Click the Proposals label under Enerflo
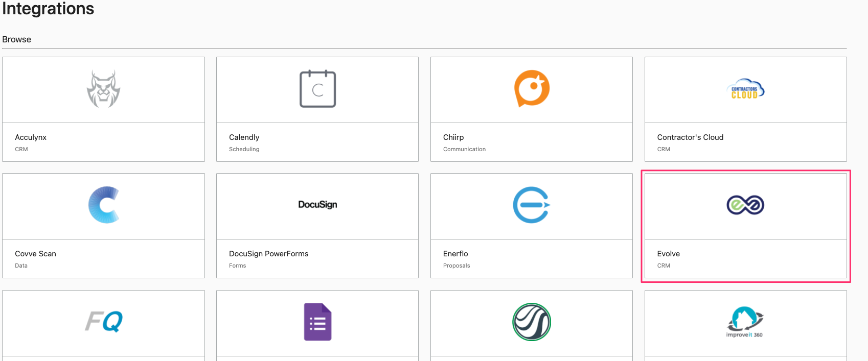Screen dimensions: 868x361 456,266
